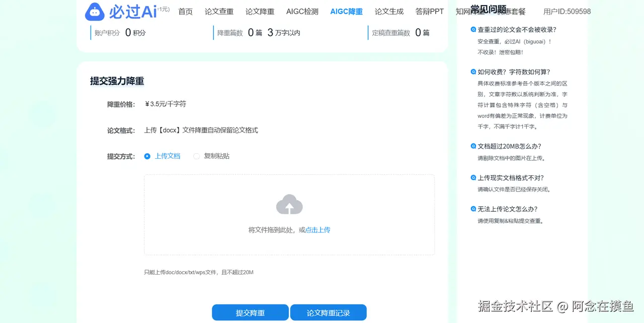This screenshot has height=323, width=644.
Task: Click the 降重价格 label
Action: [x=121, y=104]
